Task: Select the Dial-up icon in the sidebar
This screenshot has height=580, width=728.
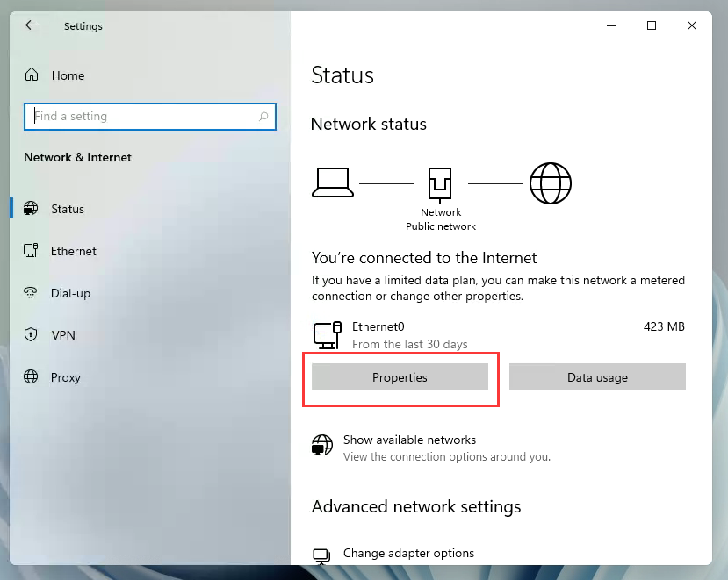Action: coord(32,293)
